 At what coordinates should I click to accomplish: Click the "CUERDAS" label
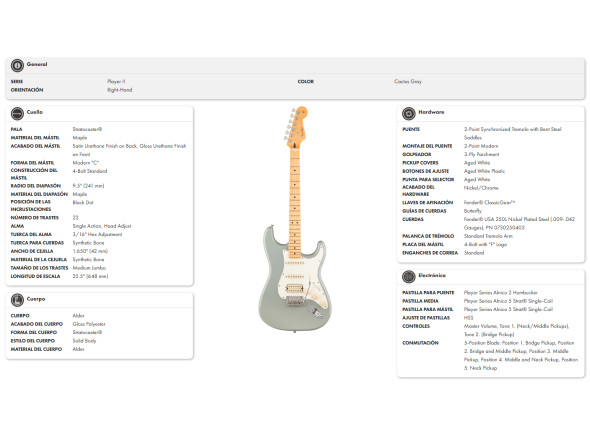point(413,219)
